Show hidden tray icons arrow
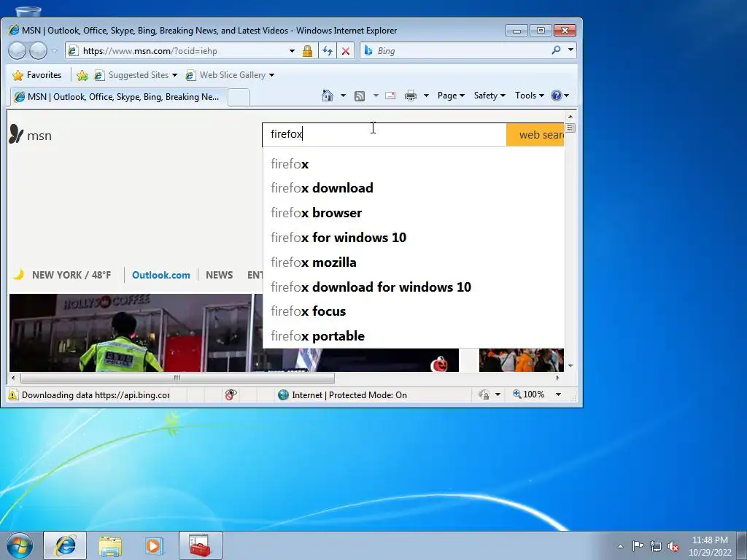 pyautogui.click(x=620, y=546)
